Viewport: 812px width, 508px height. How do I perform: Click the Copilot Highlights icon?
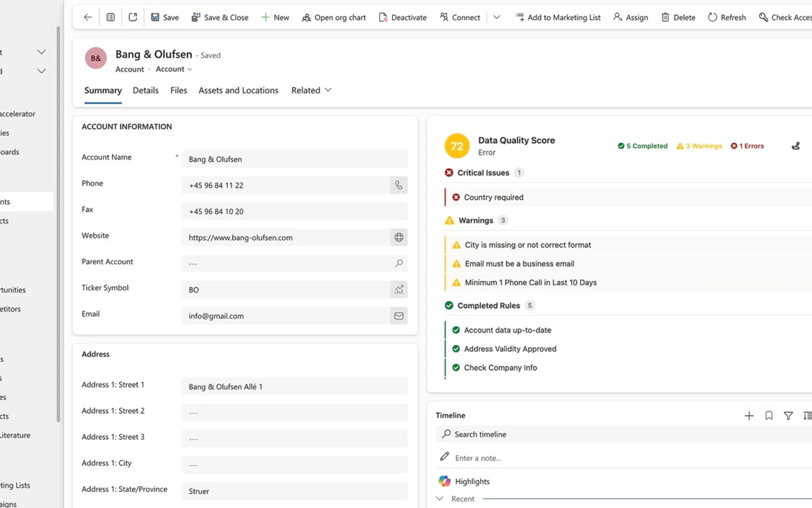pos(445,481)
